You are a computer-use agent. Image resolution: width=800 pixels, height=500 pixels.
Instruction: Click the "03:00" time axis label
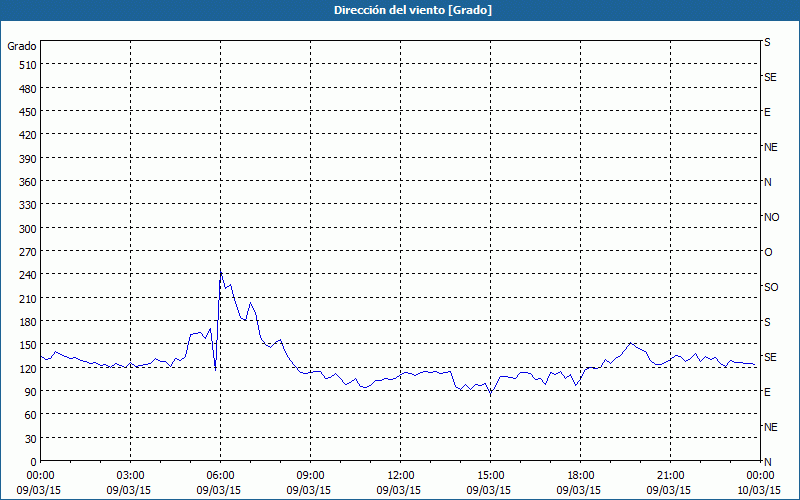131,476
